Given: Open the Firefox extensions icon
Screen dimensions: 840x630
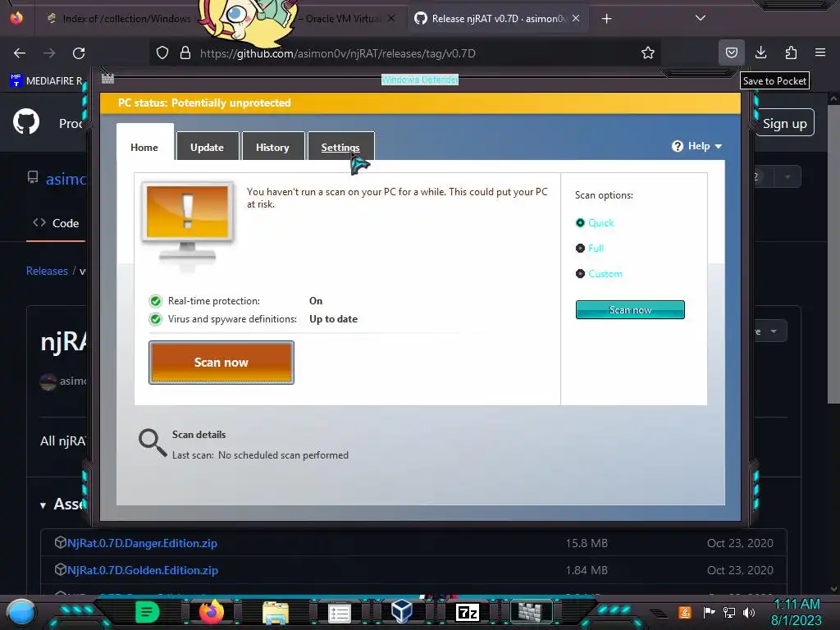Looking at the screenshot, I should (x=791, y=52).
